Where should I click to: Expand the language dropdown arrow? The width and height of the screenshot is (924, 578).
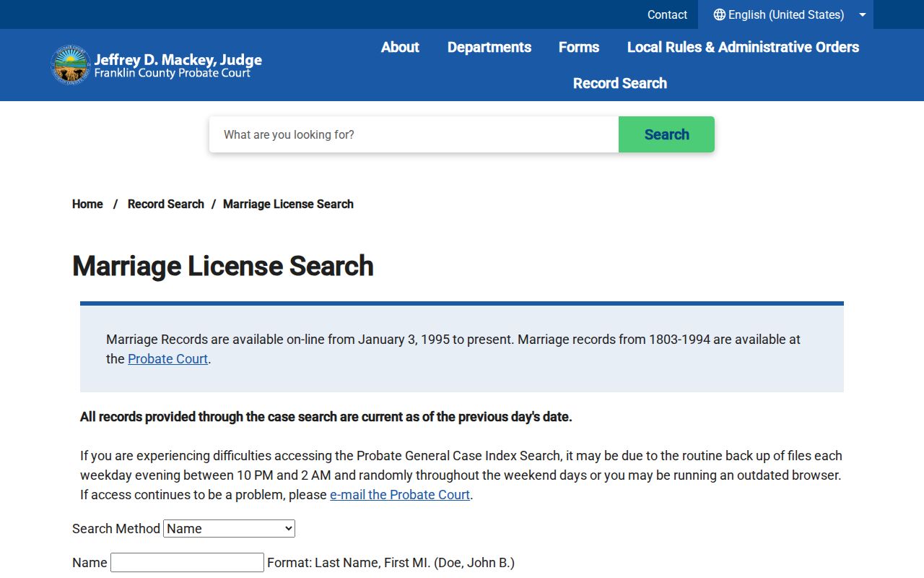[x=862, y=14]
